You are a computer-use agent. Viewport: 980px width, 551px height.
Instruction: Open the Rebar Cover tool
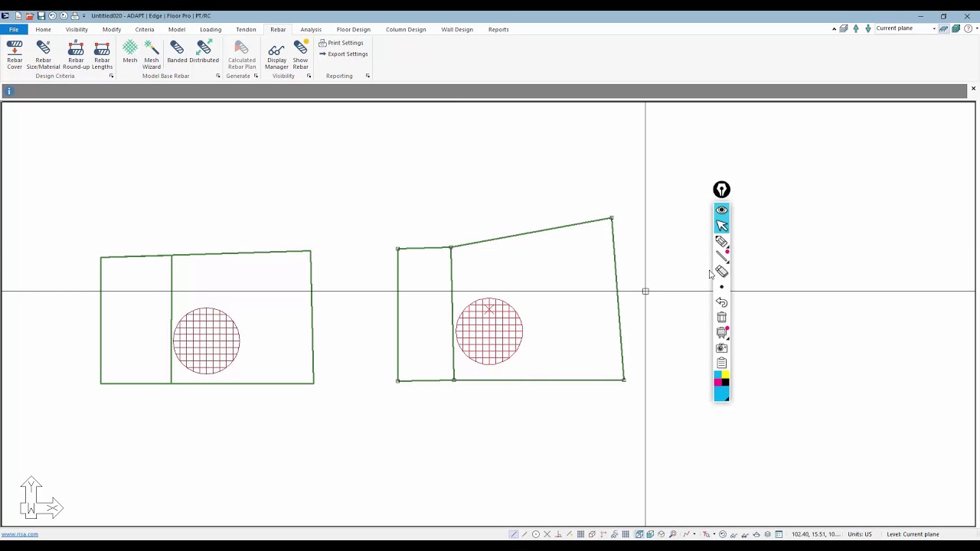point(15,55)
